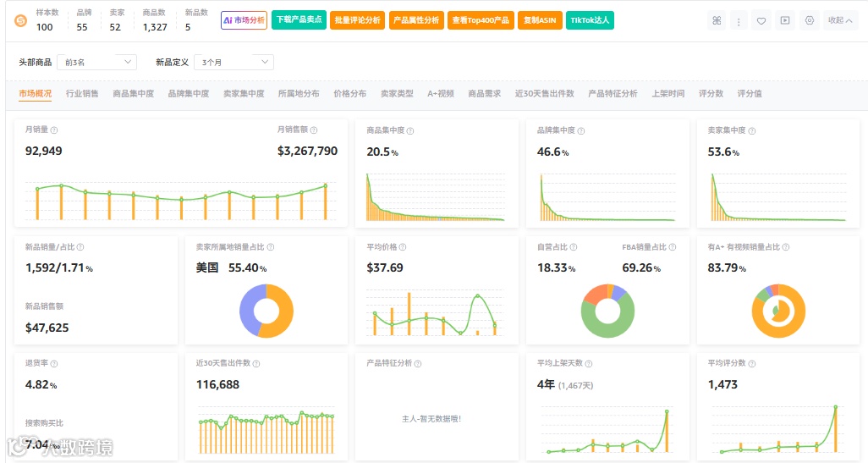
Task: Click the 平均上架天数 value 4年
Action: coord(546,384)
